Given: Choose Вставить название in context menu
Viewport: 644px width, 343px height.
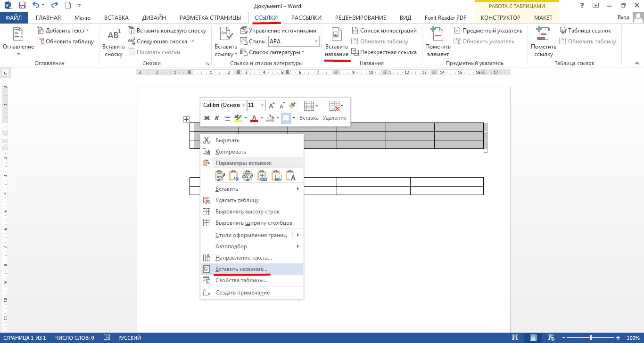Looking at the screenshot, I should (x=252, y=269).
